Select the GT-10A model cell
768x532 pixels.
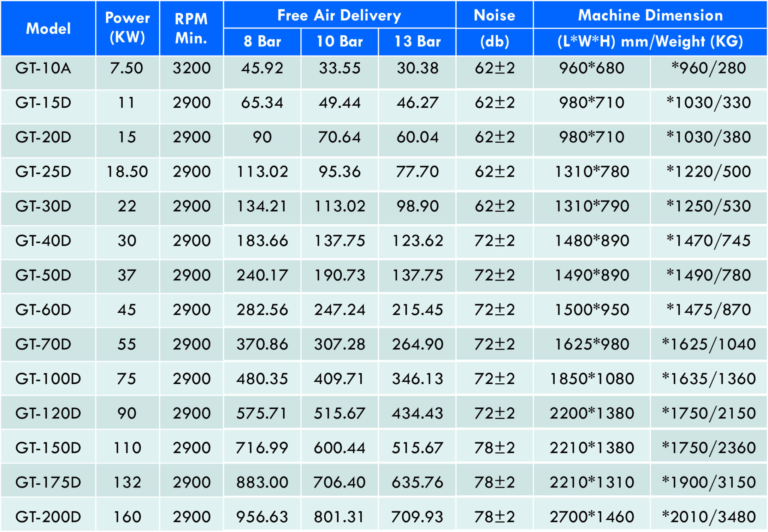tap(43, 68)
